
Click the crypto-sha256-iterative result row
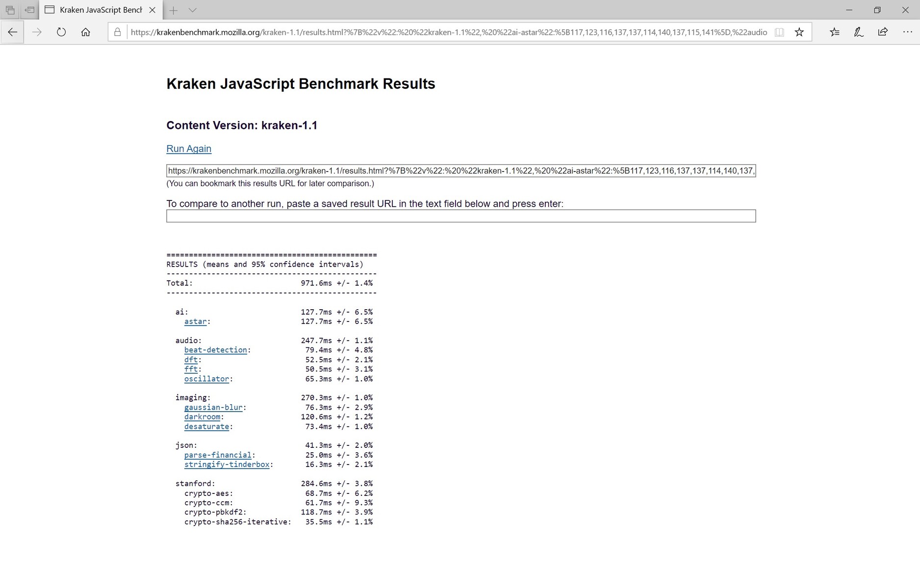pyautogui.click(x=278, y=522)
